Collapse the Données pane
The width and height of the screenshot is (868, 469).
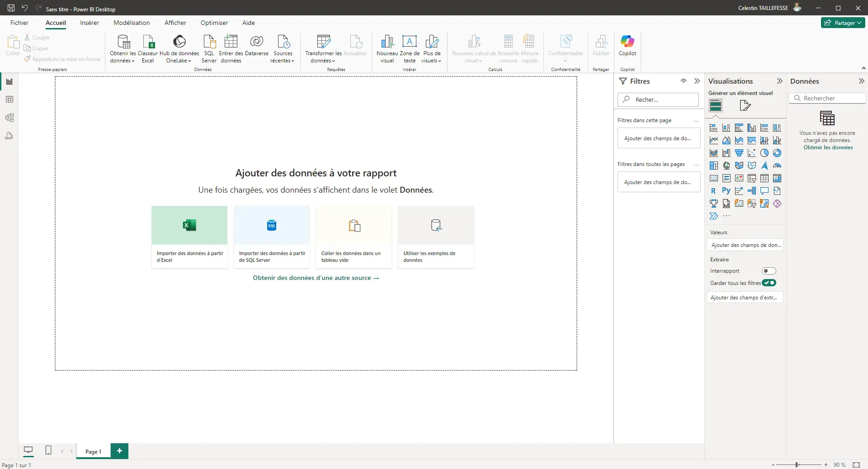[x=861, y=81]
